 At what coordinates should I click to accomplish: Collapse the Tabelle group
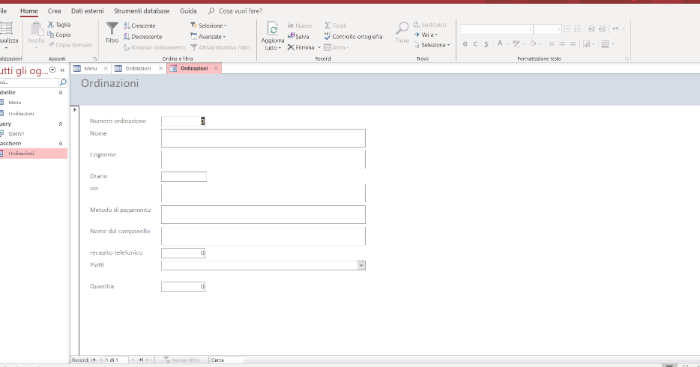click(61, 92)
